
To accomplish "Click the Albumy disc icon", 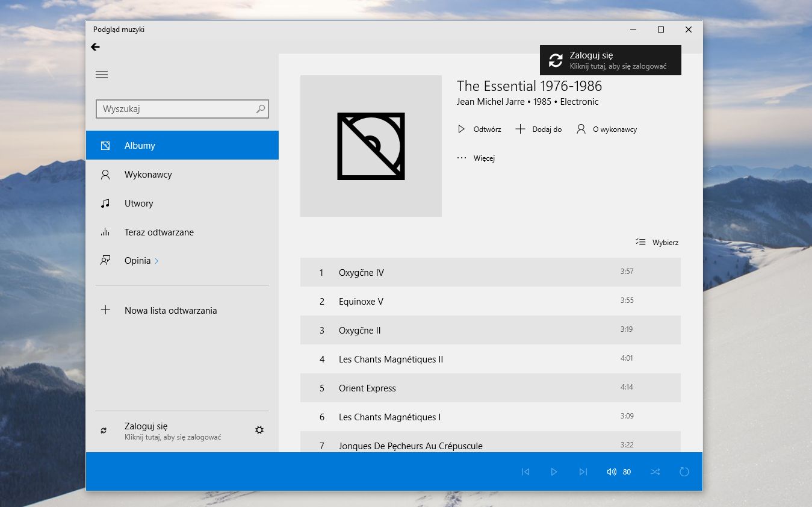I will click(x=105, y=146).
